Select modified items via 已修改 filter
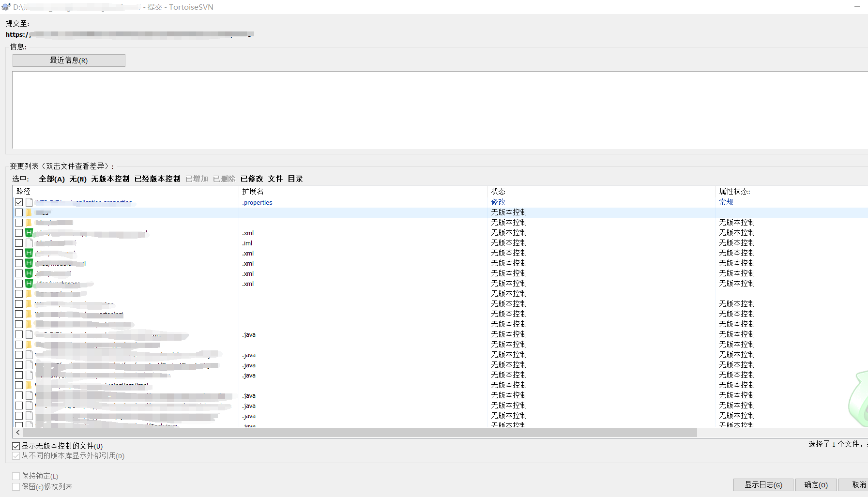The image size is (868, 497). coord(252,179)
